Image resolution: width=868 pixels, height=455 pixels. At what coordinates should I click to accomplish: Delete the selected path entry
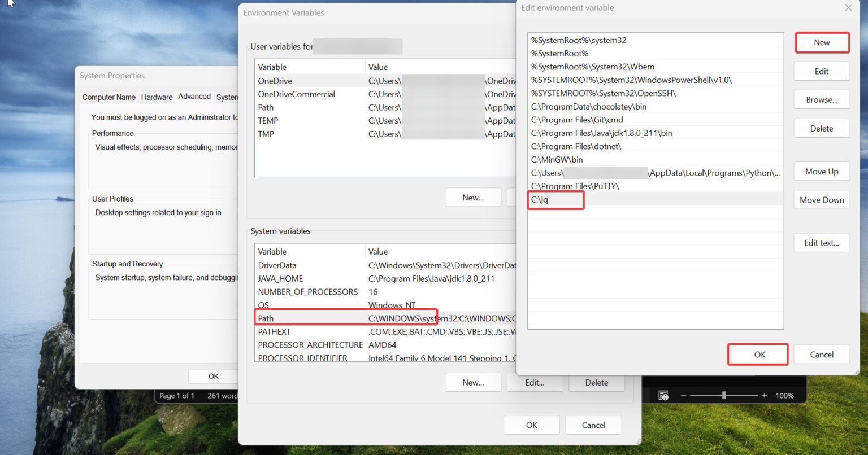point(821,128)
